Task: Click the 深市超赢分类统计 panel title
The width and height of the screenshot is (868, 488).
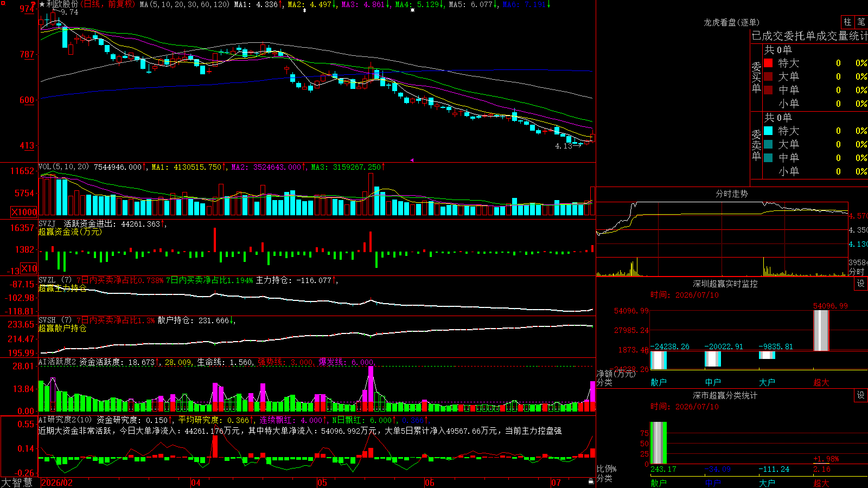Action: click(725, 395)
